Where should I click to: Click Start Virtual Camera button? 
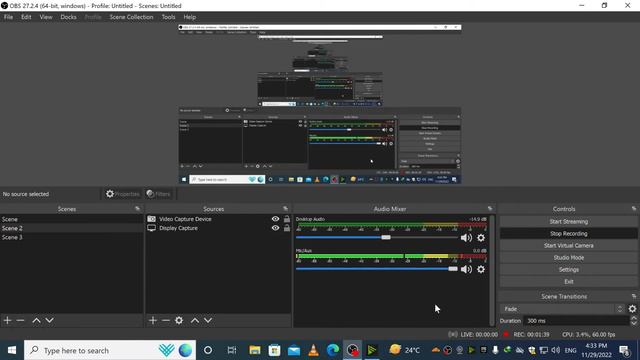(569, 246)
